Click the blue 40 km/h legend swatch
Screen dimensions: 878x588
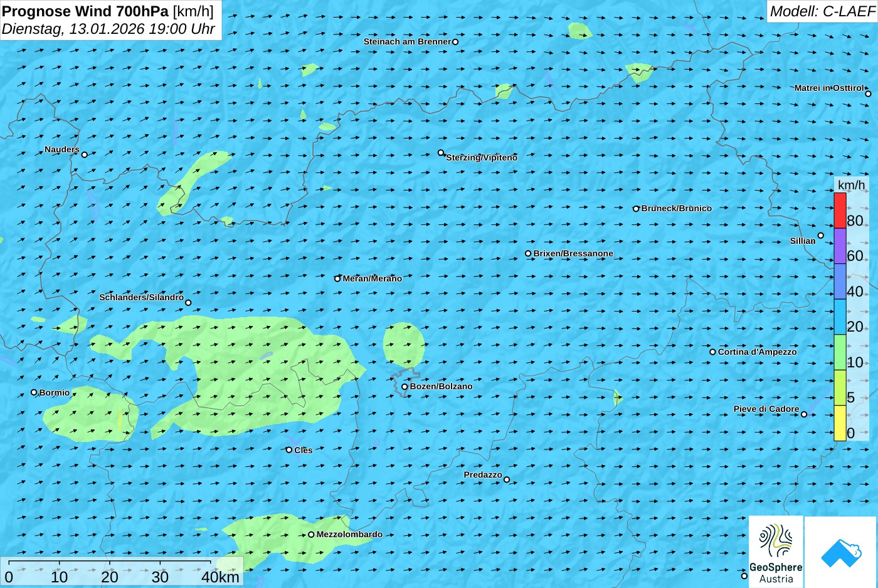840,281
